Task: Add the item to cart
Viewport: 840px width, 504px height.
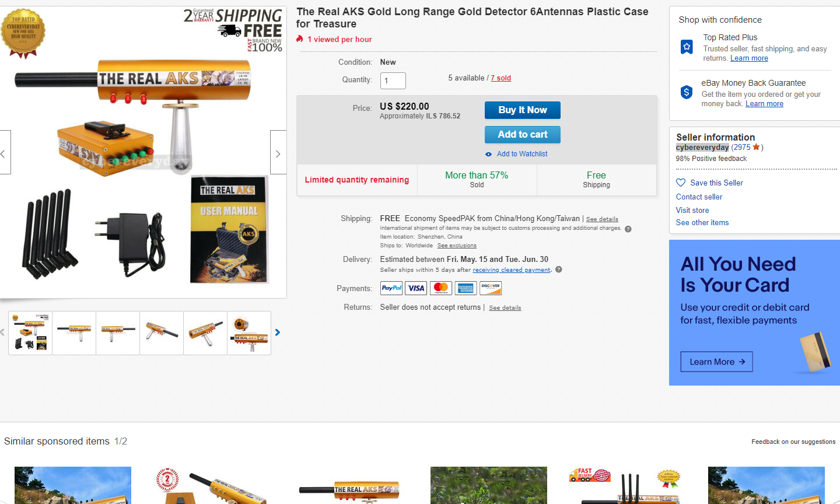Action: pos(523,135)
